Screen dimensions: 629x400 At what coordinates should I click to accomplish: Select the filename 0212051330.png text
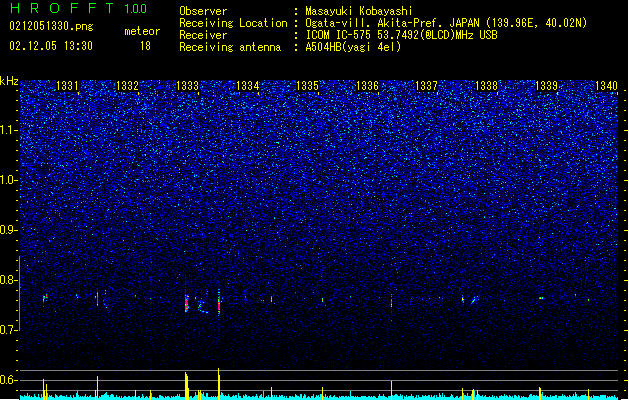[x=51, y=27]
